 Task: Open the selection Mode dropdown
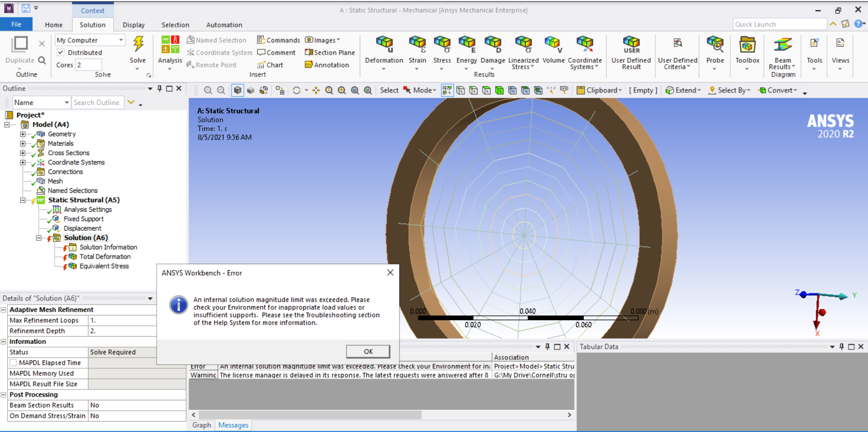click(420, 90)
